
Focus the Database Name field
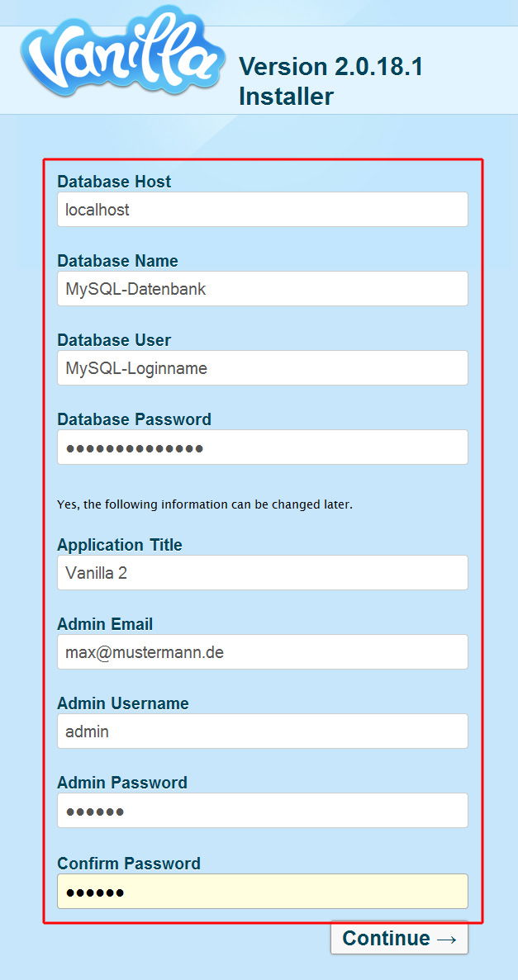click(262, 289)
